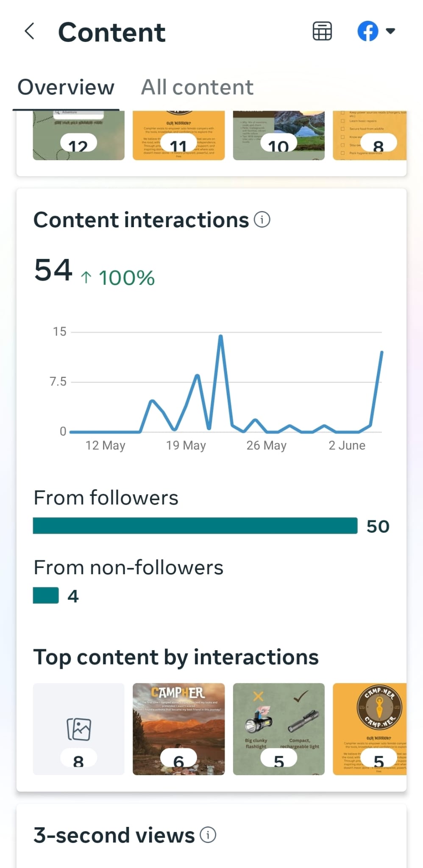Click the interactions chart peak point
The image size is (423, 868).
220,337
